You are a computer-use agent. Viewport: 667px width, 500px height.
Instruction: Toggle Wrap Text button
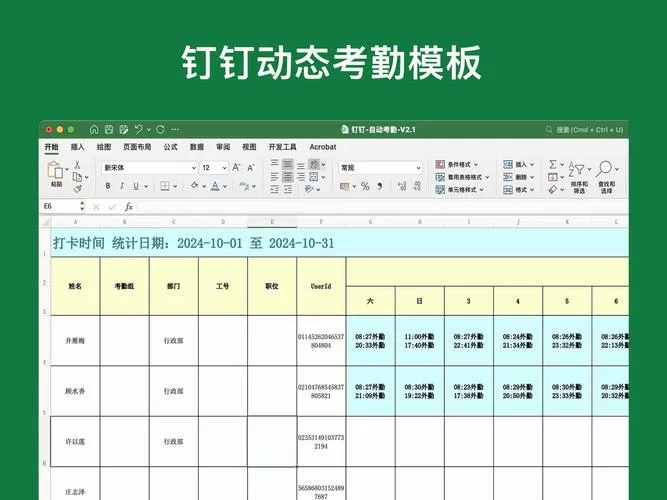tap(314, 164)
